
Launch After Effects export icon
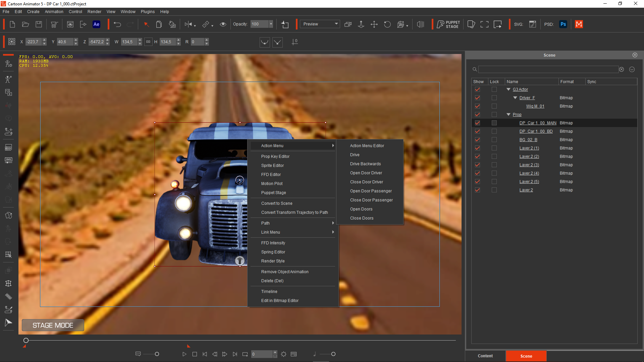pos(96,24)
